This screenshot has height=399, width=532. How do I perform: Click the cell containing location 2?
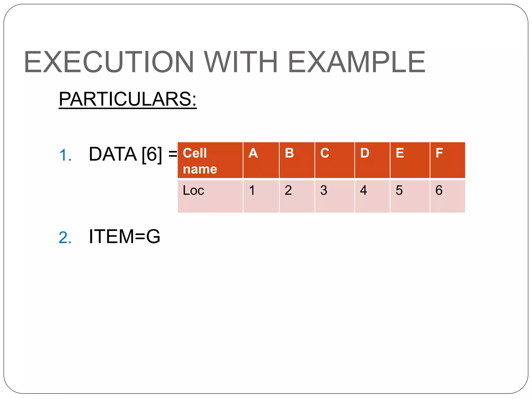tap(297, 196)
